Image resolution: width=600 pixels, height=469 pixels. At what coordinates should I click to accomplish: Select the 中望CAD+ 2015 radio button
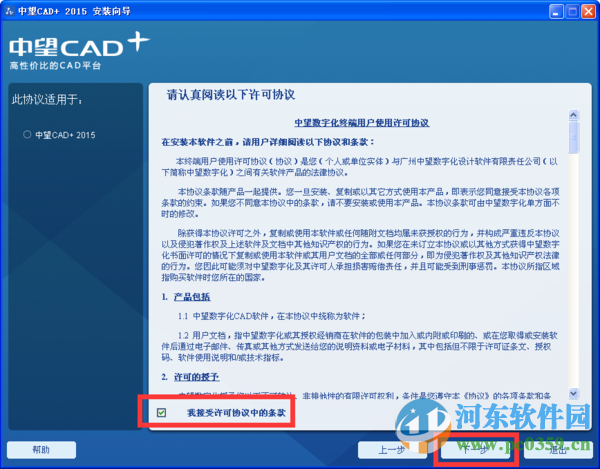coord(27,134)
